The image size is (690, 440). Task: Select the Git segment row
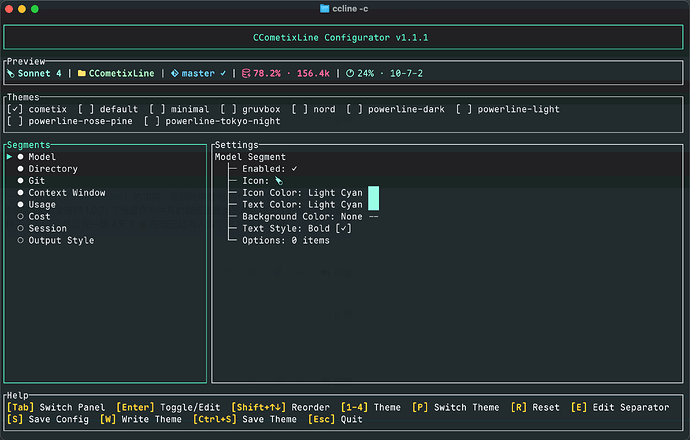tap(105, 180)
